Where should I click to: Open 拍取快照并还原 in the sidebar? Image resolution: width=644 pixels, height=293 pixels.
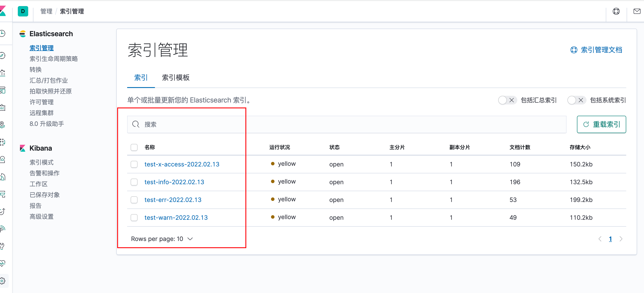[51, 91]
